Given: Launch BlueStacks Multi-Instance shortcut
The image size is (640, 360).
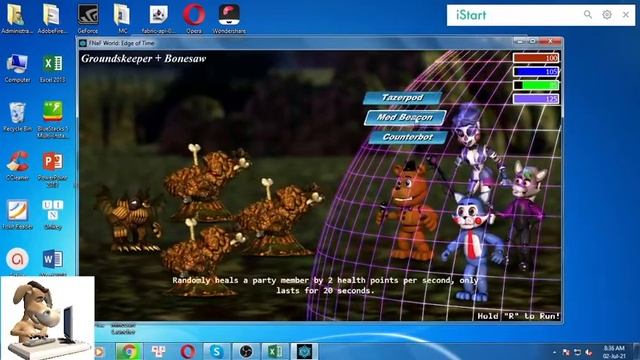Looking at the screenshot, I should [x=53, y=120].
